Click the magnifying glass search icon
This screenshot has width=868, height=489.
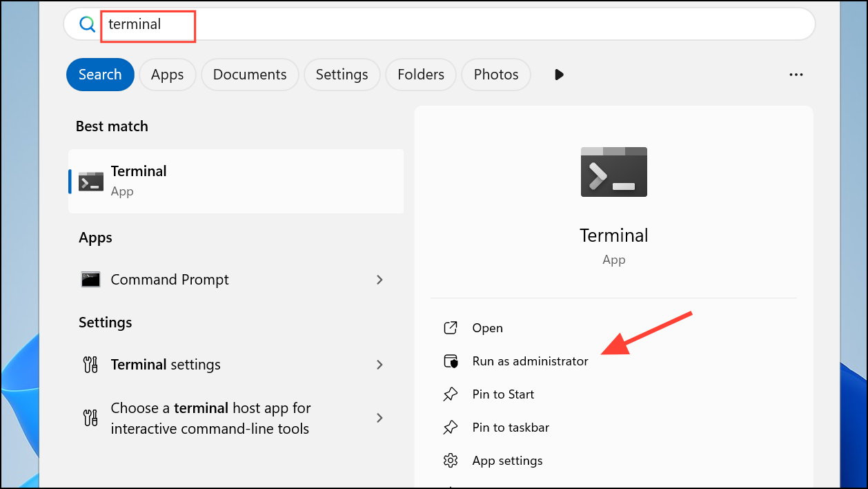coord(87,25)
